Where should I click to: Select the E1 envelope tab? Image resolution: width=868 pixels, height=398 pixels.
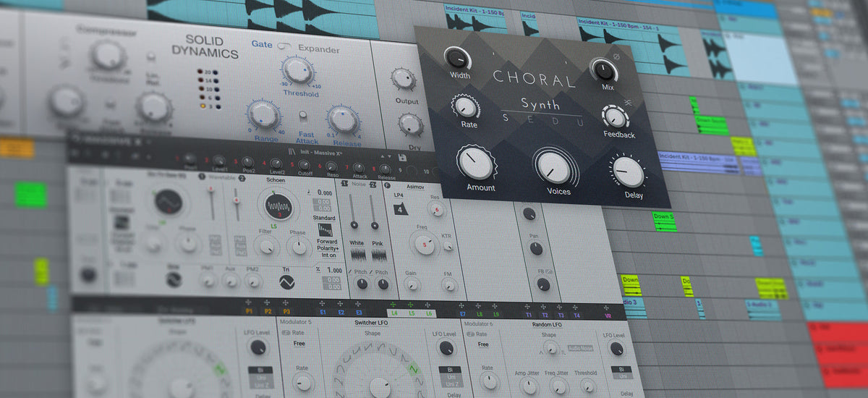[323, 311]
